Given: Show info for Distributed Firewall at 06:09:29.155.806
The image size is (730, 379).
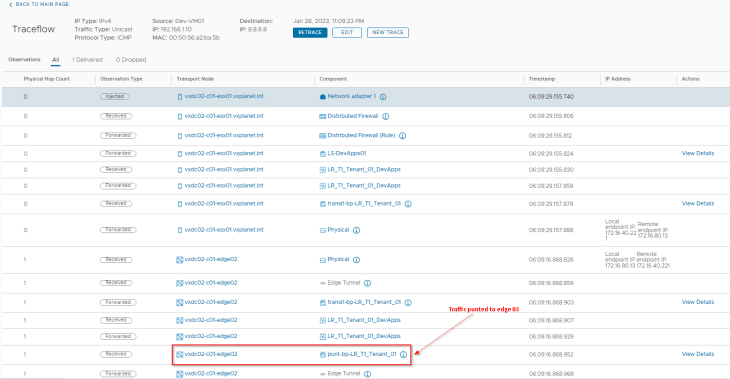Looking at the screenshot, I should 385,116.
